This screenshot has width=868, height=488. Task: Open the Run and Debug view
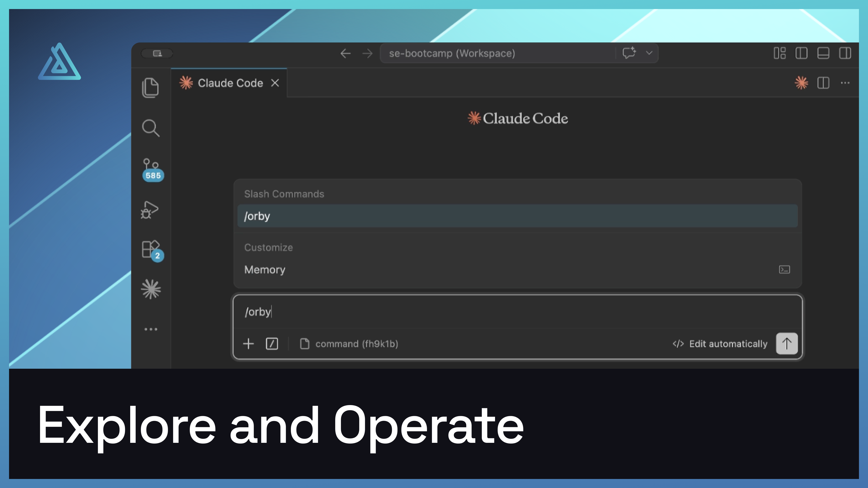150,210
